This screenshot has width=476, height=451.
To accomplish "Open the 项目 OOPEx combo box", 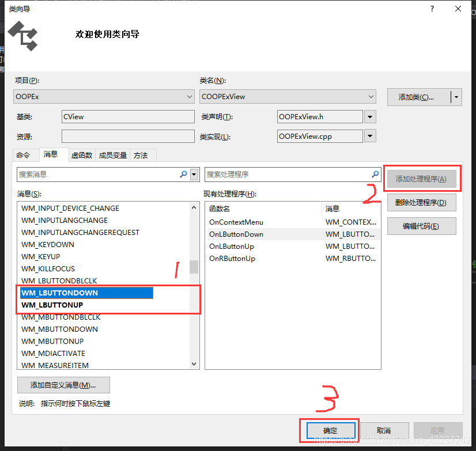I will point(104,97).
